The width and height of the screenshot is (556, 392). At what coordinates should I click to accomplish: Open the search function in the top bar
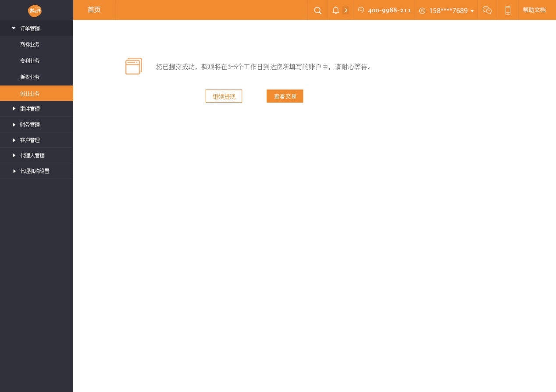317,10
